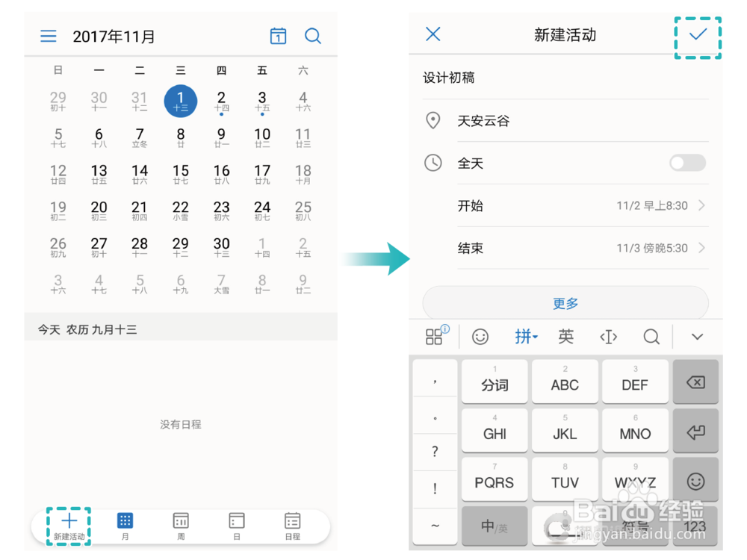Open the calendar search

(313, 35)
